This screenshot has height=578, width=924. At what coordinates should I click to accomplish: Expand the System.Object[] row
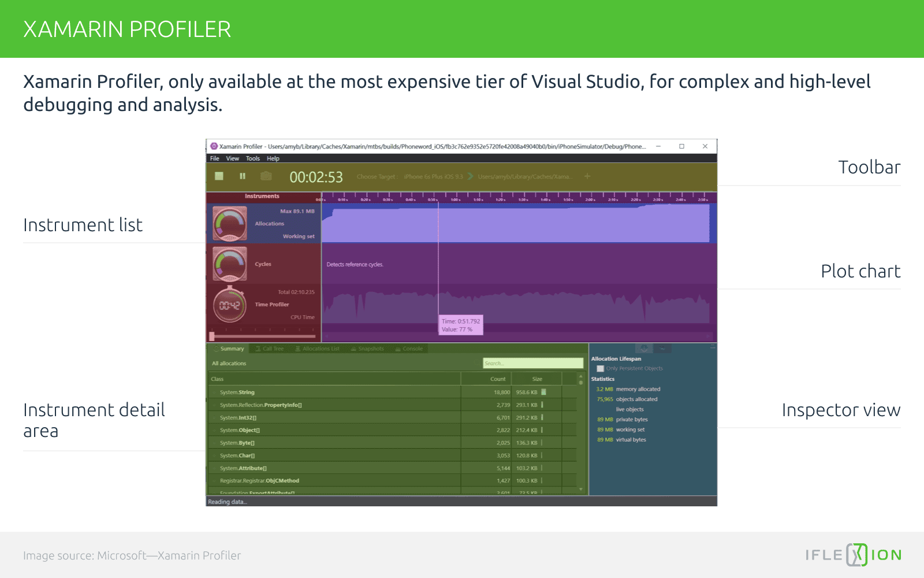pos(214,430)
